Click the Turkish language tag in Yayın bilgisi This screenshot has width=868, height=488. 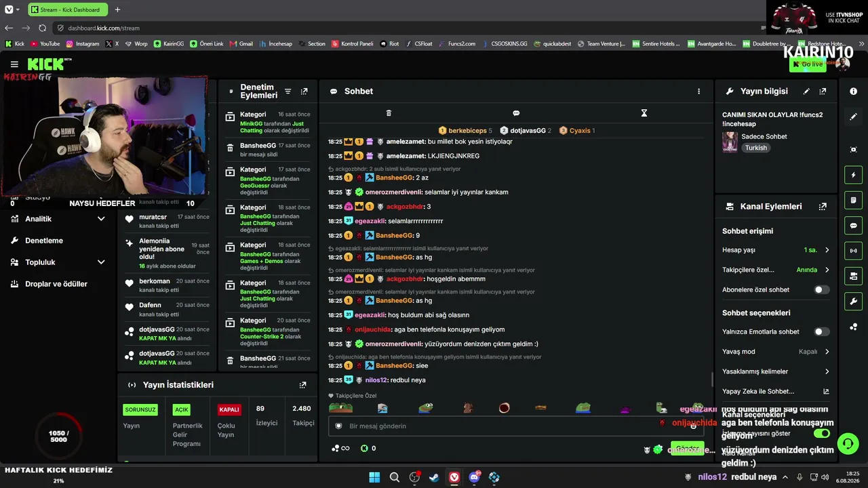(x=755, y=148)
